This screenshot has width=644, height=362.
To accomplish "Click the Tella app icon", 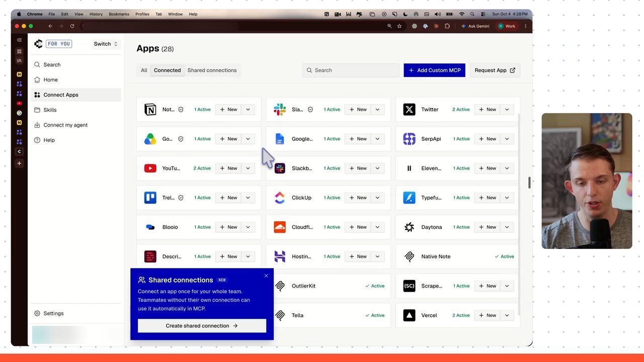I will [x=280, y=315].
